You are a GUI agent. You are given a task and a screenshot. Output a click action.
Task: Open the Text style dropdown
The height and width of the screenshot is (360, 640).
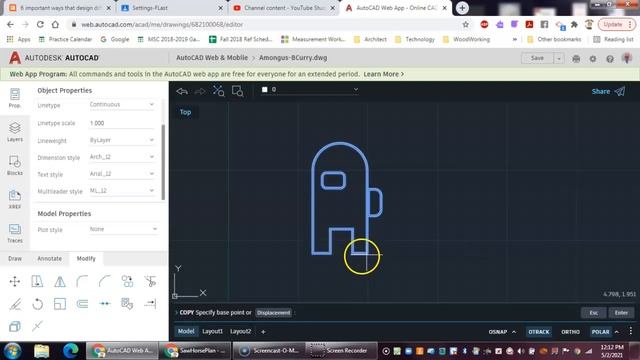[x=122, y=173]
